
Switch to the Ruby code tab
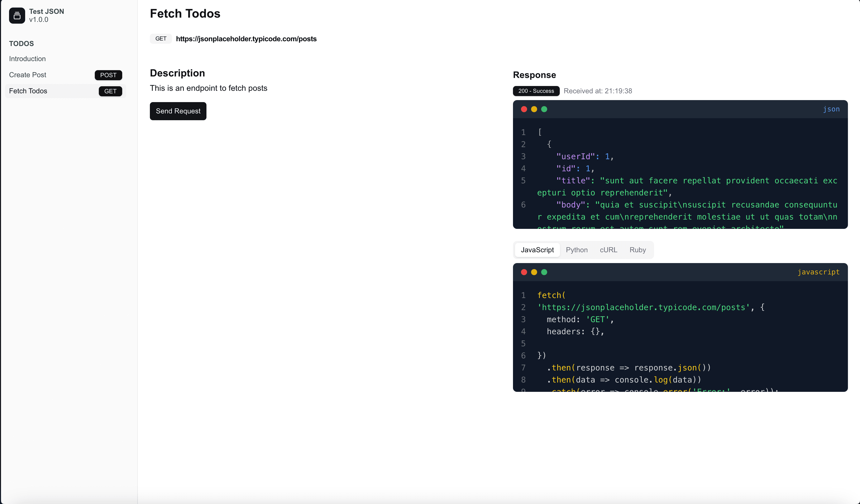pos(637,250)
